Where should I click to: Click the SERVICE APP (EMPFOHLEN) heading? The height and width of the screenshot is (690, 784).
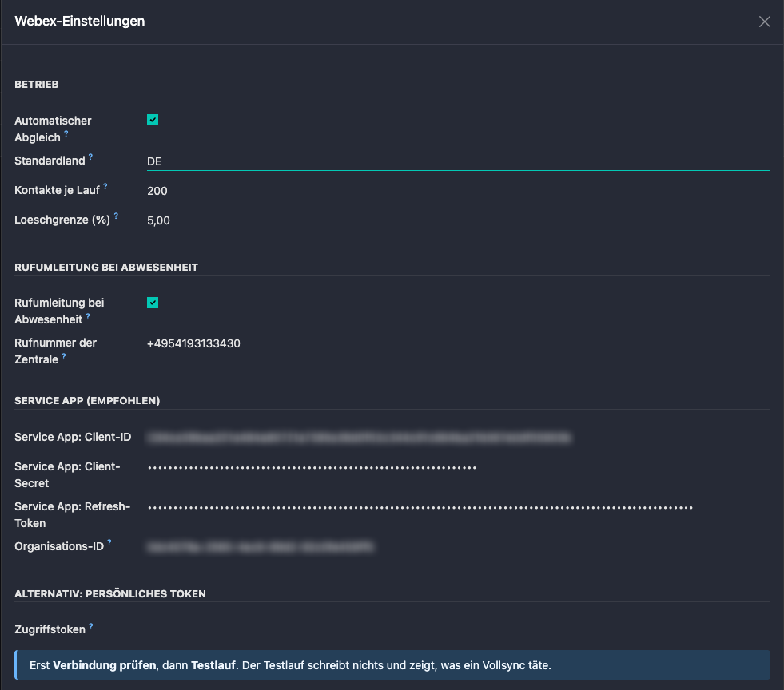(87, 401)
